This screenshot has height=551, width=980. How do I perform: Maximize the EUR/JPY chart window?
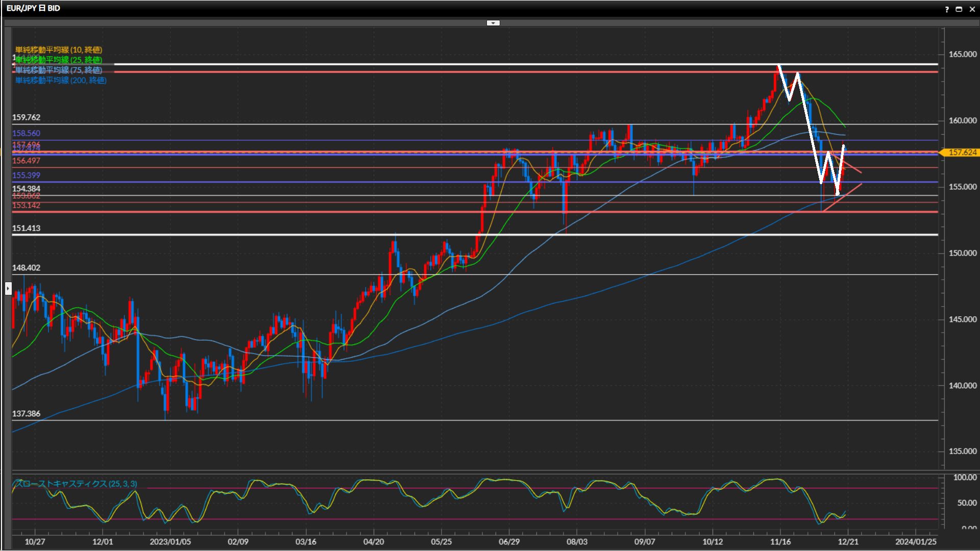[x=959, y=9]
